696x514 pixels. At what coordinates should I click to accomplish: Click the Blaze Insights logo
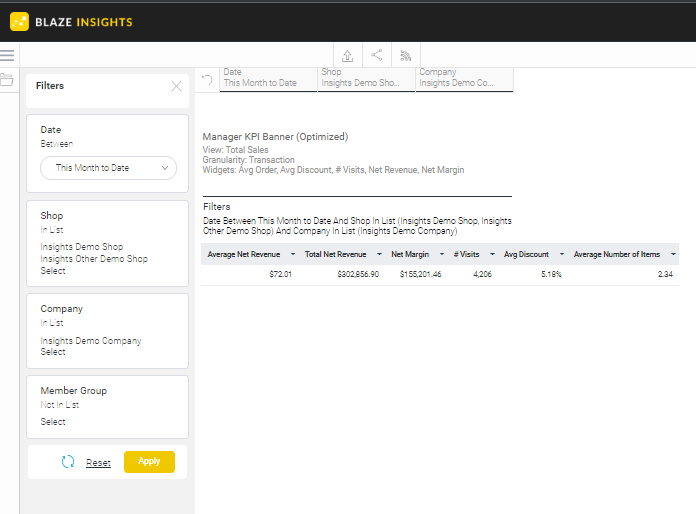pos(71,22)
